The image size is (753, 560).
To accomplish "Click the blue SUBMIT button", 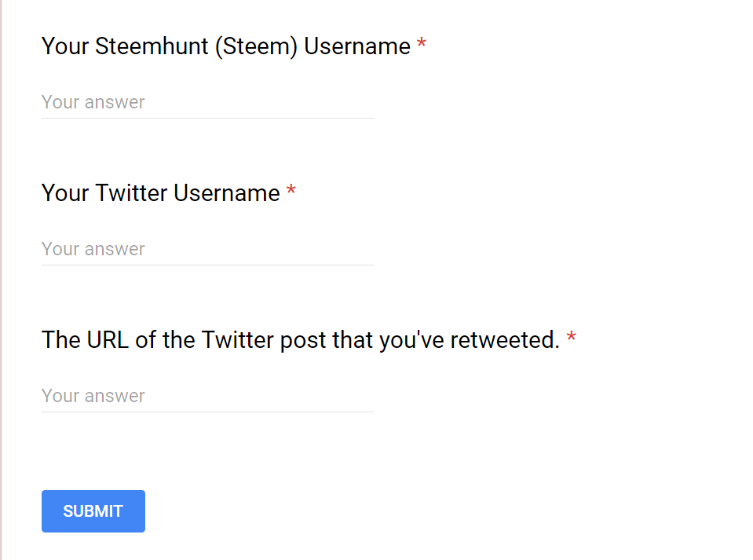I will pyautogui.click(x=93, y=511).
